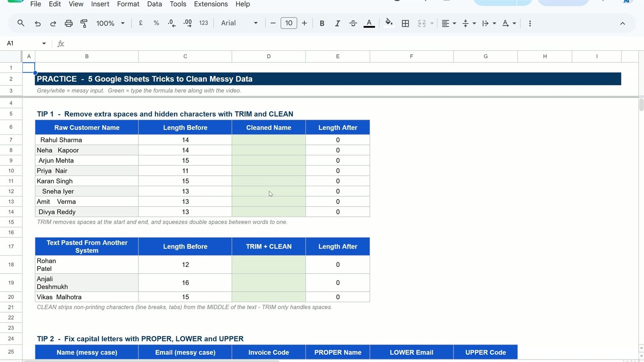Select the 'UPPER Code' header cell
This screenshot has width=644, height=362.
tap(485, 352)
